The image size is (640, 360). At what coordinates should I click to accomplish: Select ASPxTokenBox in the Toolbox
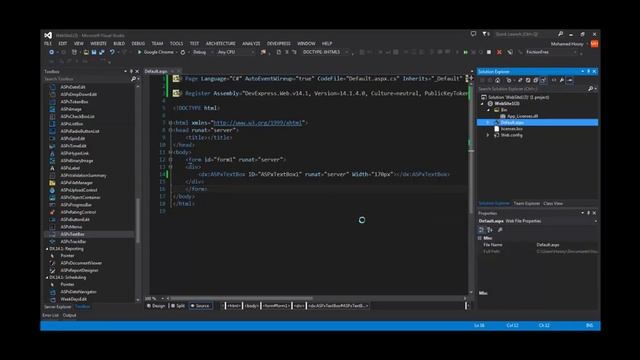coord(74,102)
